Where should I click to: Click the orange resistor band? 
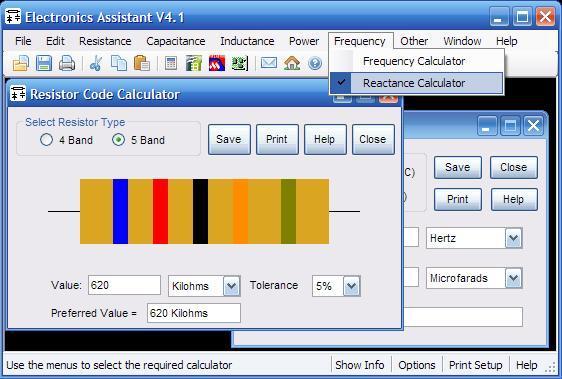click(x=240, y=211)
